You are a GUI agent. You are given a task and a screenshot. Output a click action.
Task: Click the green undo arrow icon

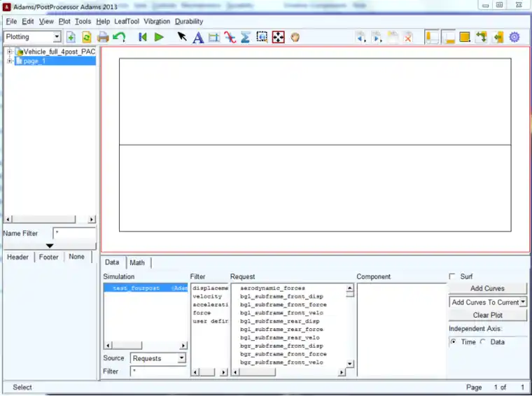(119, 36)
